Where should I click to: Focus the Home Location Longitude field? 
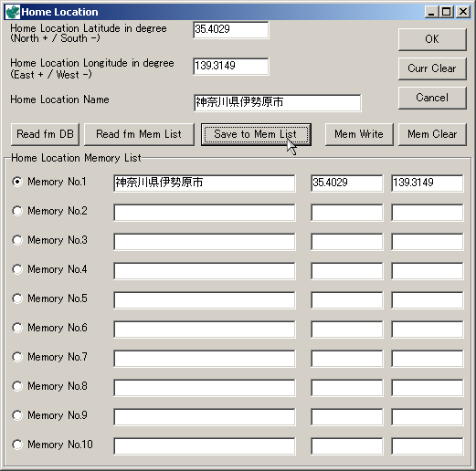click(231, 67)
